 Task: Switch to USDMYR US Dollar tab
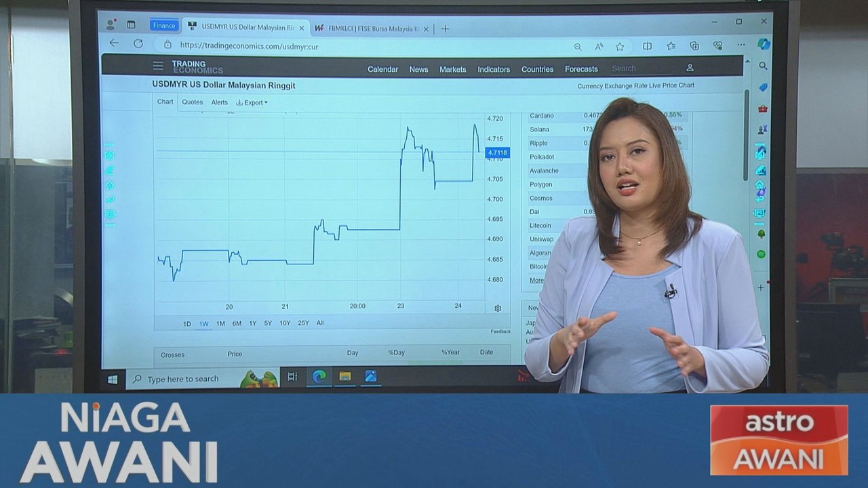248,28
